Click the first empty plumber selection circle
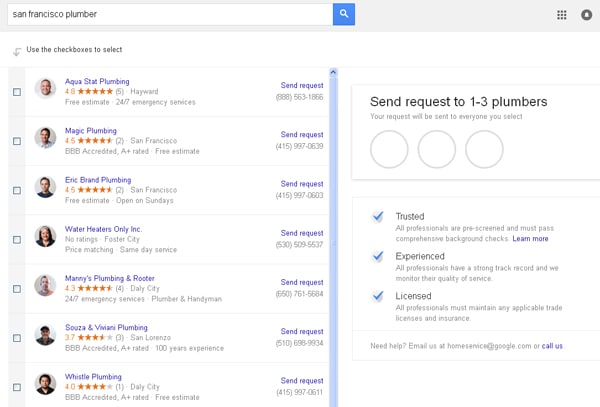The width and height of the screenshot is (600, 407). 389,149
